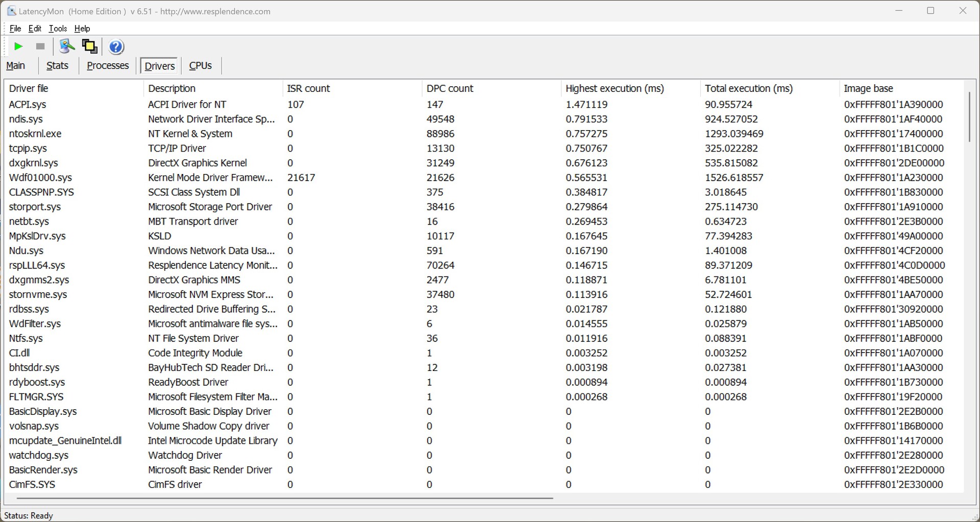980x522 pixels.
Task: Click the ISR count column header
Action: coord(308,88)
